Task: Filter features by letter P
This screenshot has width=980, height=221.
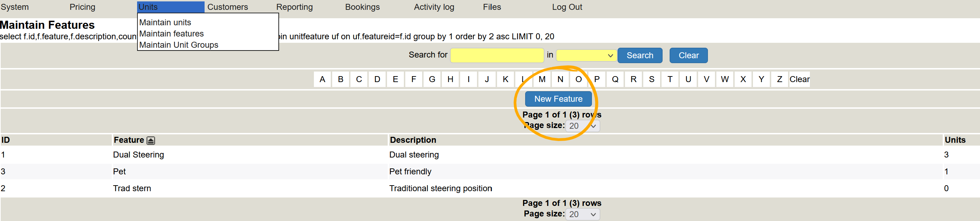Action: coord(597,79)
